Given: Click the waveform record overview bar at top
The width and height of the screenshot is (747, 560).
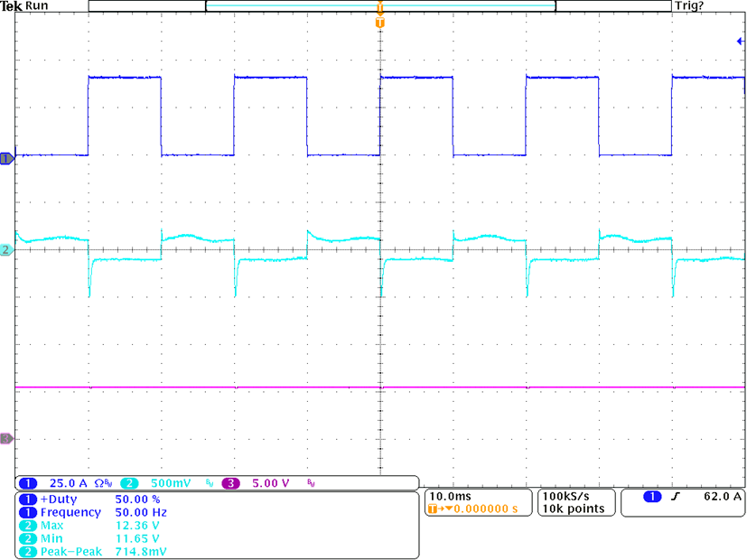Looking at the screenshot, I should pyautogui.click(x=379, y=6).
